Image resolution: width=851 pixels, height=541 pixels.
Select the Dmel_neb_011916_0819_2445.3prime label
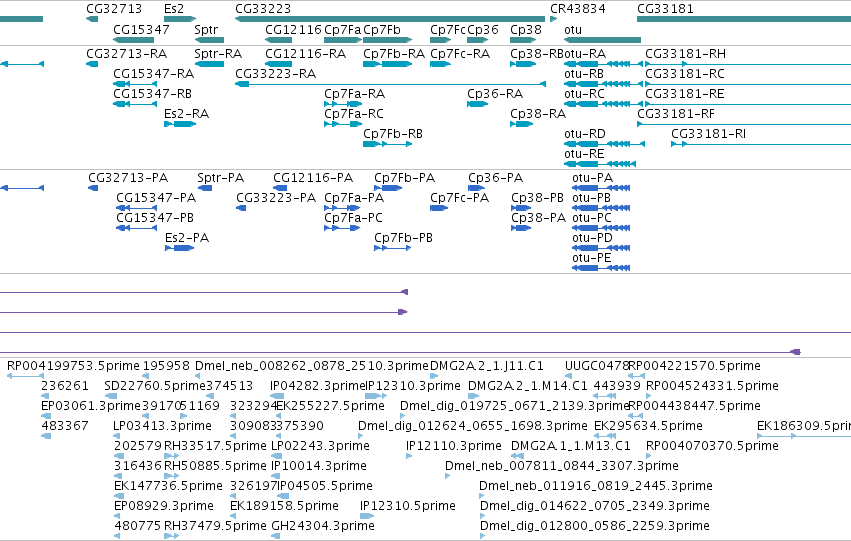596,486
